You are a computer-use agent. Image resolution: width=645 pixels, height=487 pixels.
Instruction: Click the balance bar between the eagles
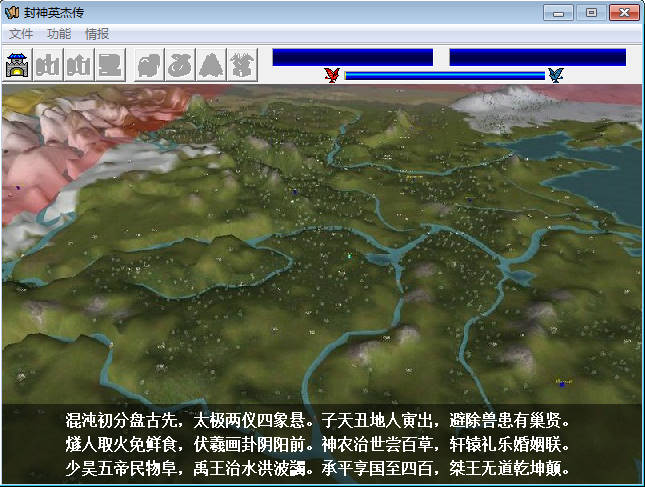point(445,76)
